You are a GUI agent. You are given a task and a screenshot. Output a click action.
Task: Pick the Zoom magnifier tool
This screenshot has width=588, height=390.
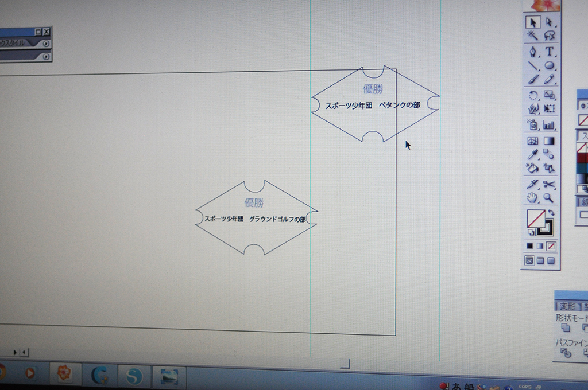(x=550, y=198)
